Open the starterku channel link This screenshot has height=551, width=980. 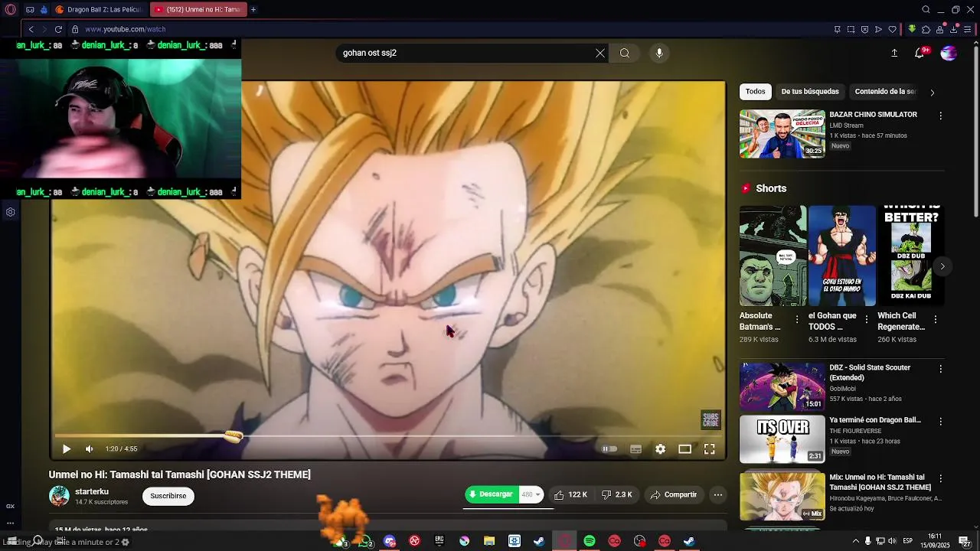[92, 491]
